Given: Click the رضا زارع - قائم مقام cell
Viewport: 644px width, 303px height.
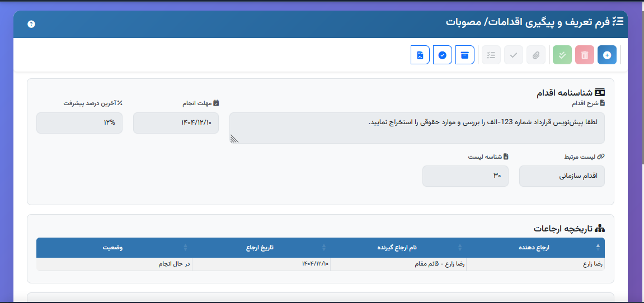Looking at the screenshot, I should [398, 264].
